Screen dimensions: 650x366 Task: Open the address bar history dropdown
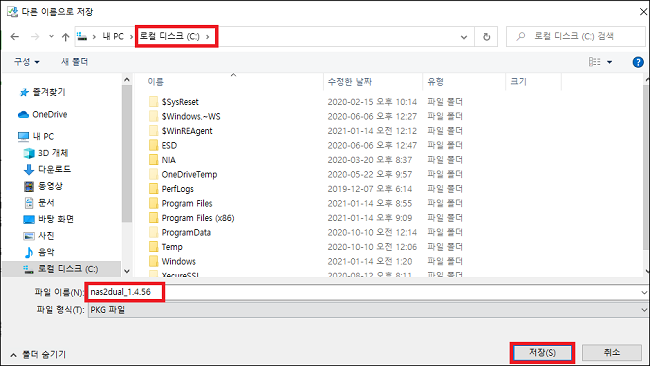click(464, 37)
